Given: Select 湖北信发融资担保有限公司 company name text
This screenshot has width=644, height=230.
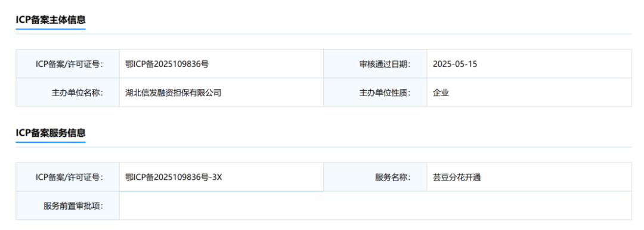Looking at the screenshot, I should click(174, 93).
